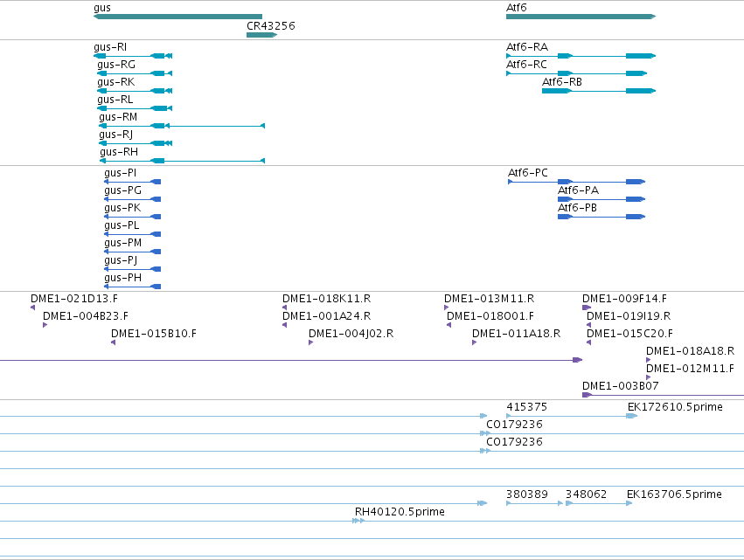
Task: Select the 380389 cDNA feature
Action: coord(535,503)
